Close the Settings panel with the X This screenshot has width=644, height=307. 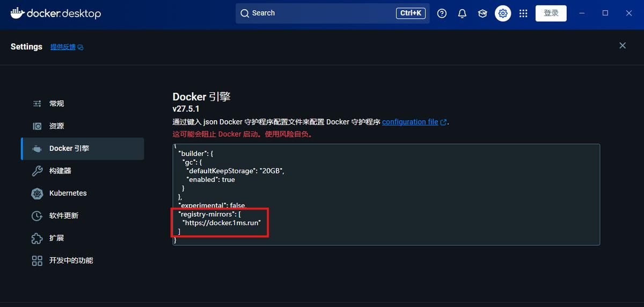[623, 46]
